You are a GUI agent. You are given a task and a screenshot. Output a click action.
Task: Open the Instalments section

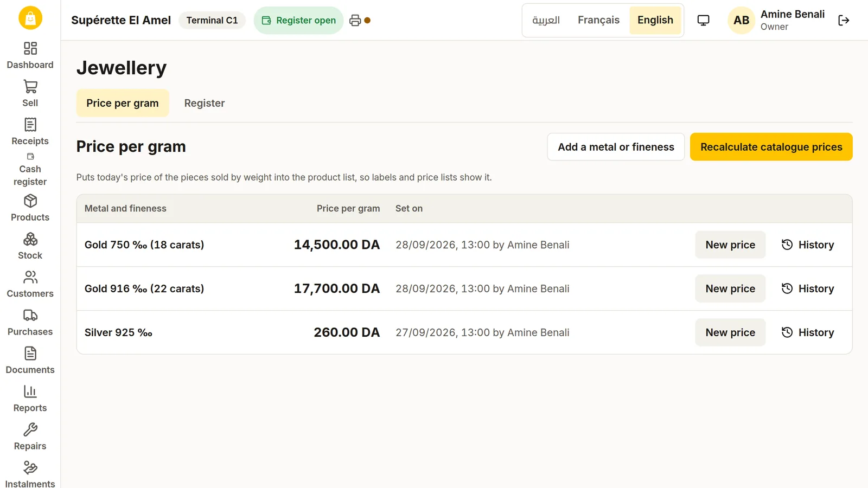tap(30, 475)
